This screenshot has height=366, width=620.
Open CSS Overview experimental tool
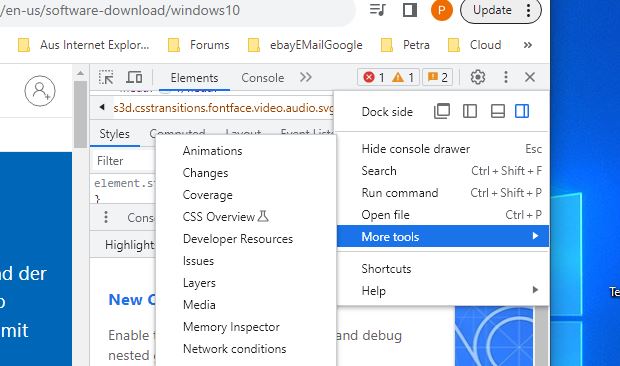246,217
